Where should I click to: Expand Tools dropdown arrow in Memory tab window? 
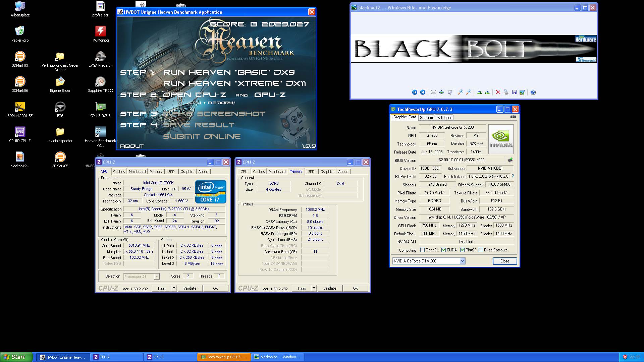click(x=314, y=288)
